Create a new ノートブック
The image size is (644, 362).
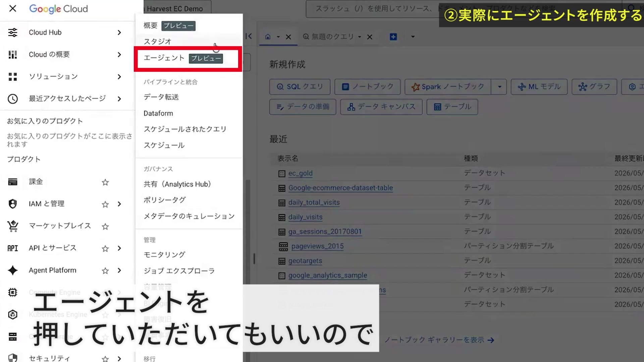coord(367,87)
